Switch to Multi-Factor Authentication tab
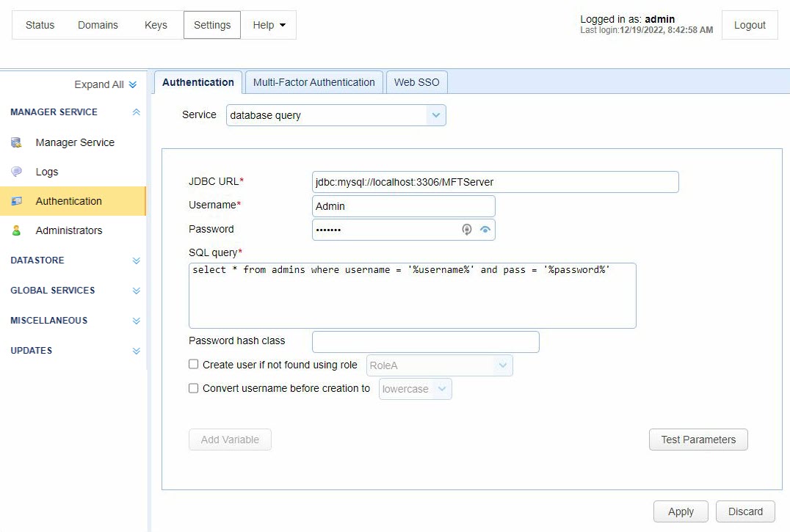The image size is (790, 532). click(x=314, y=82)
